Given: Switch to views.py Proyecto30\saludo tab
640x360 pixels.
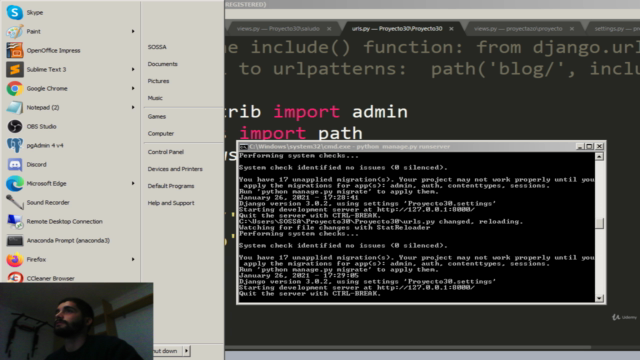Looking at the screenshot, I should (x=278, y=29).
